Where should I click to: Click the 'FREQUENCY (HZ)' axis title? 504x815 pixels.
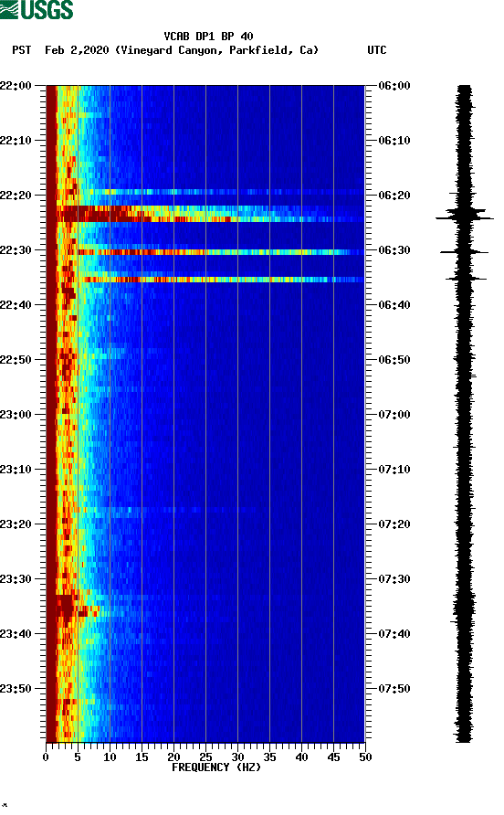click(216, 767)
